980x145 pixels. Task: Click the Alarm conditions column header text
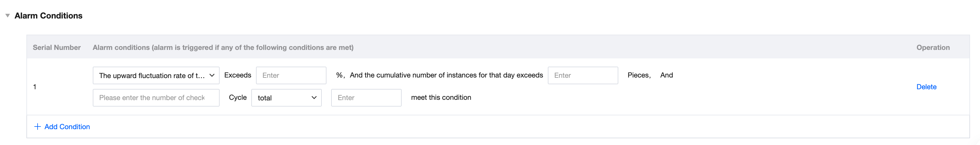click(x=223, y=48)
